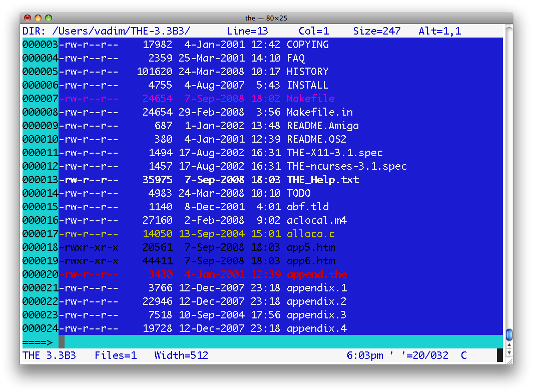Image resolution: width=533 pixels, height=392 pixels.
Task: Click the blue scrollbar thumb
Action: coord(509,334)
